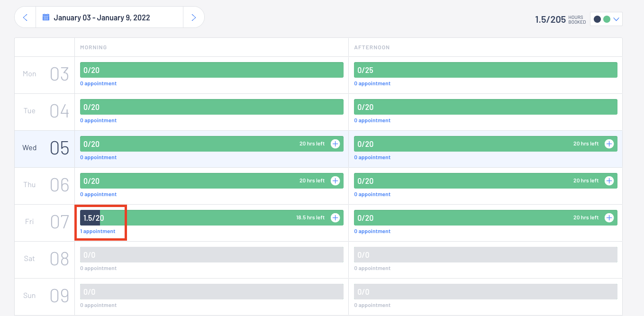The height and width of the screenshot is (316, 644).
Task: Open Tuesday morning 0 appointment link
Action: 98,120
